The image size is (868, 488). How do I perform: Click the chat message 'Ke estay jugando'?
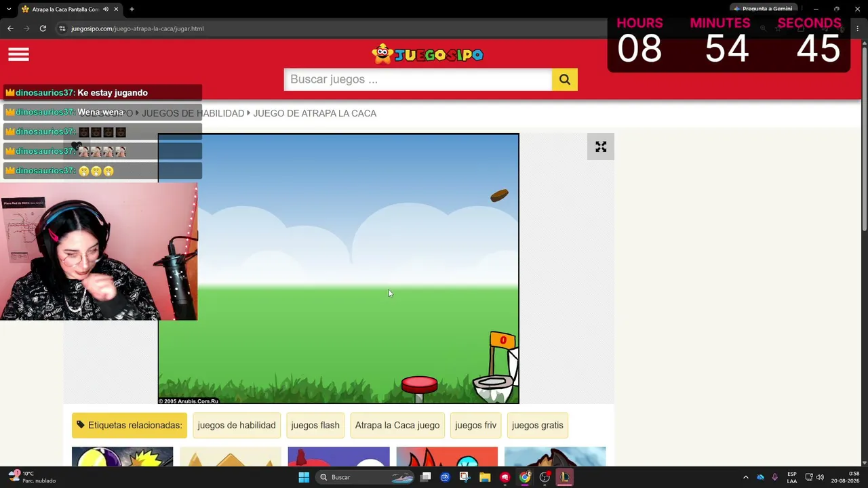[113, 93]
